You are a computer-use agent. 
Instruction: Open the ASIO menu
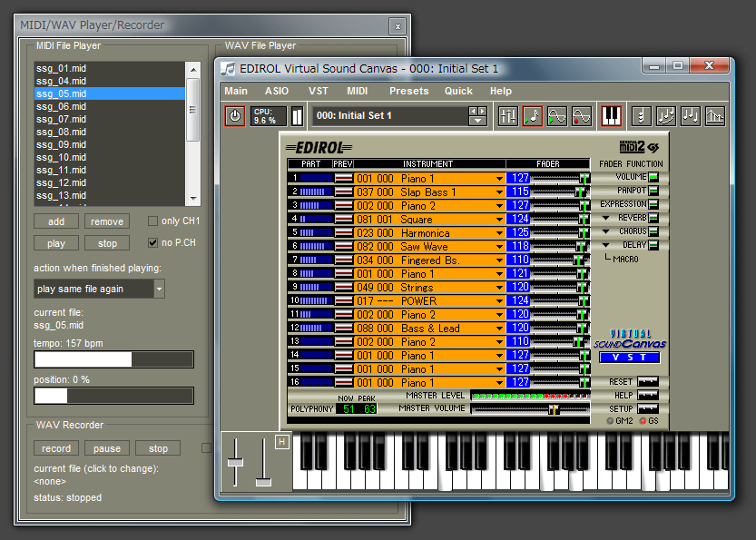click(x=276, y=91)
